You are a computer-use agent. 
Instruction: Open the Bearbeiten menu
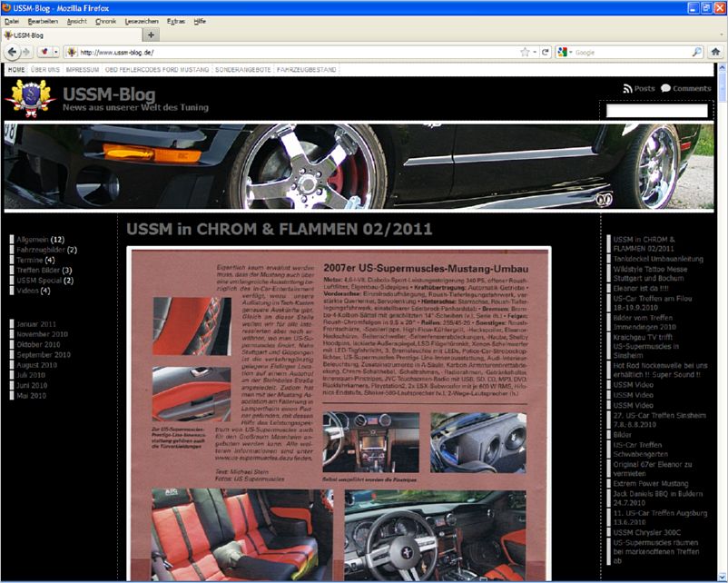point(43,22)
